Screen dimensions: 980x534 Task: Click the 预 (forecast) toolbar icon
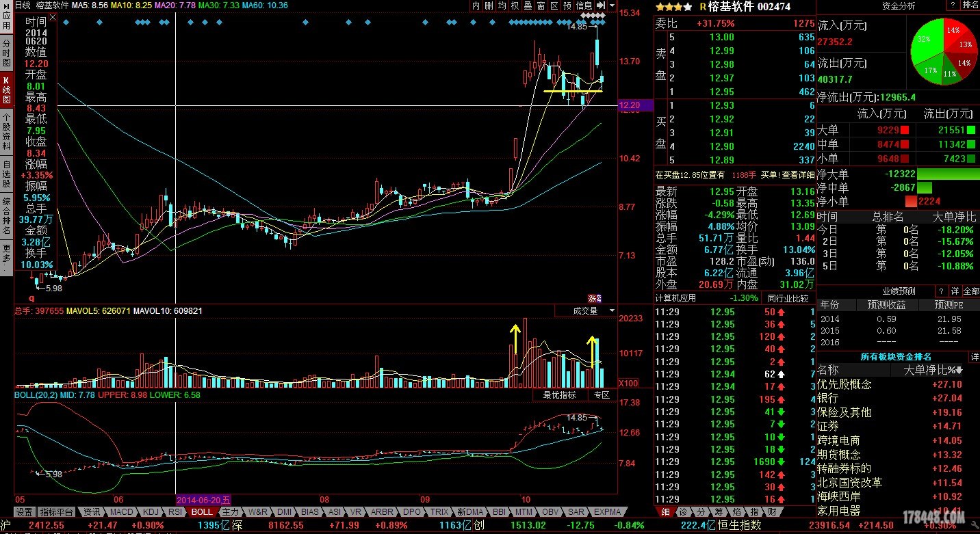click(x=567, y=5)
